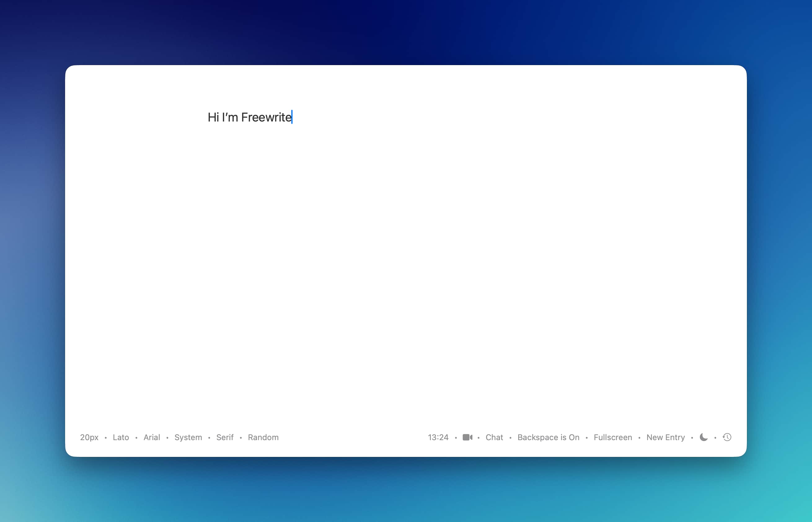Open the entry history clock icon
Screen dimensions: 812x522
[727, 437]
